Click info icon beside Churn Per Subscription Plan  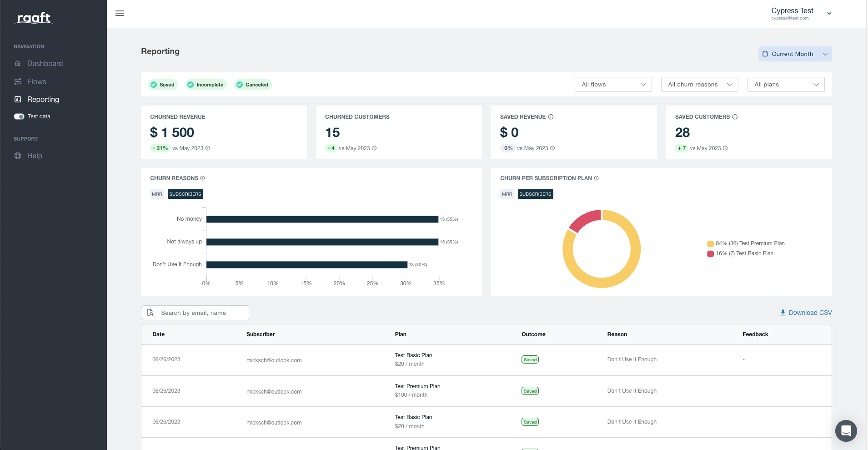click(x=597, y=178)
